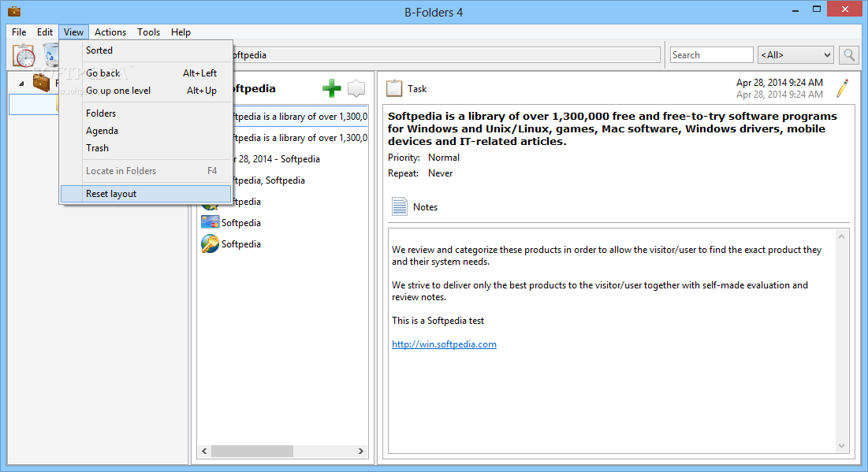Choose Agenda in the View menu

point(146,131)
